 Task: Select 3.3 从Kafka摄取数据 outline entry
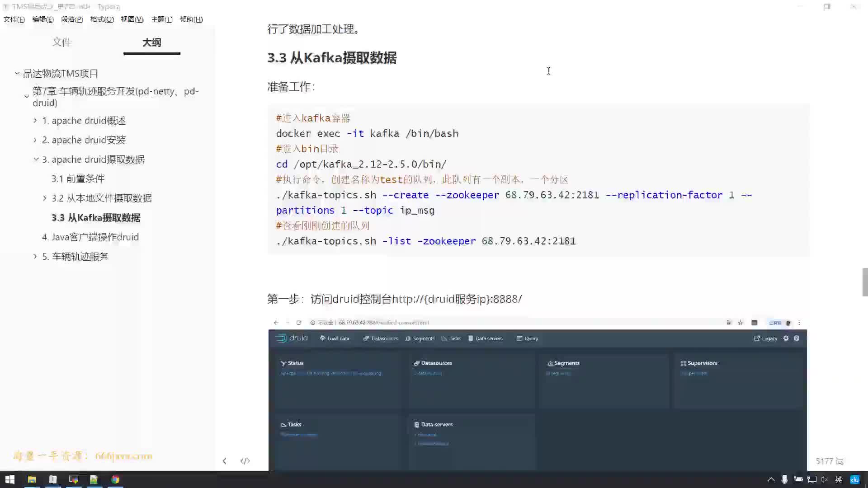(96, 217)
